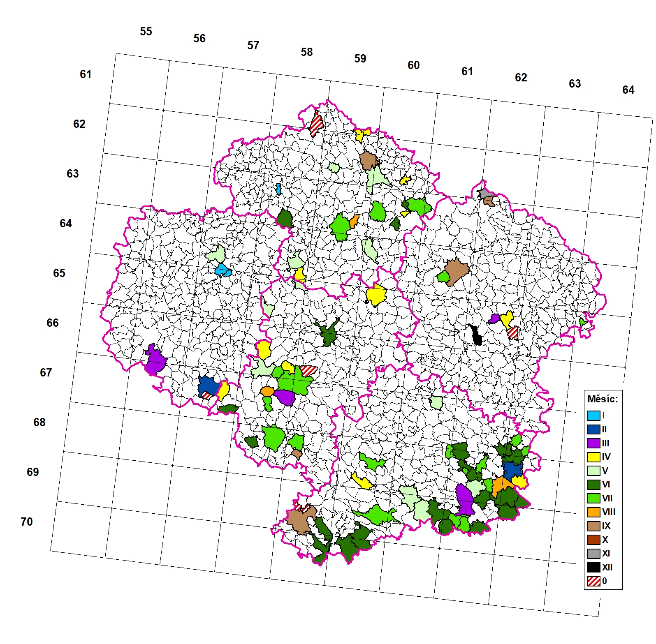Click grid column label 60
This screenshot has width=656, height=644.
pos(414,65)
